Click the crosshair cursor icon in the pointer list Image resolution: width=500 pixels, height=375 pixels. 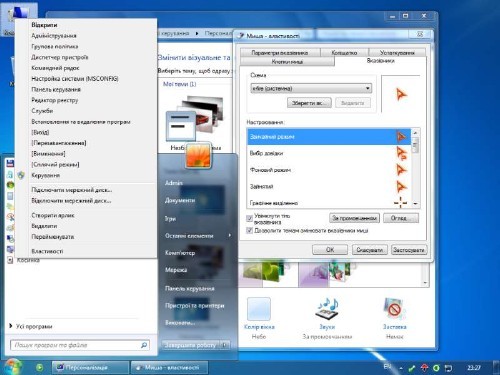pyautogui.click(x=400, y=202)
